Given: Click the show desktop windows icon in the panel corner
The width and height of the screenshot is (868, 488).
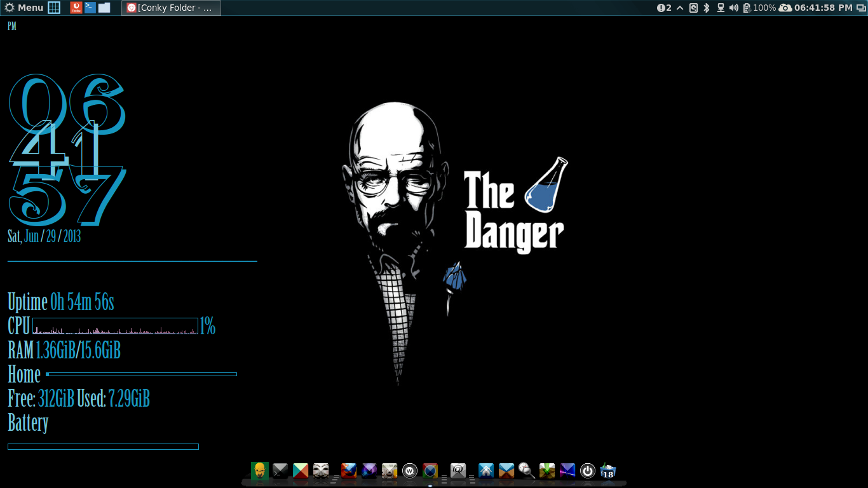Looking at the screenshot, I should (x=860, y=8).
